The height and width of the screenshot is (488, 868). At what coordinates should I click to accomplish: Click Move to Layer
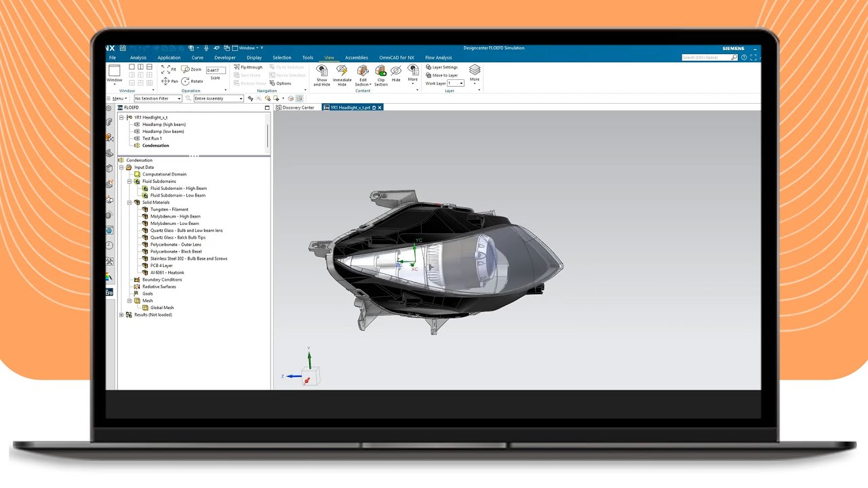click(441, 75)
